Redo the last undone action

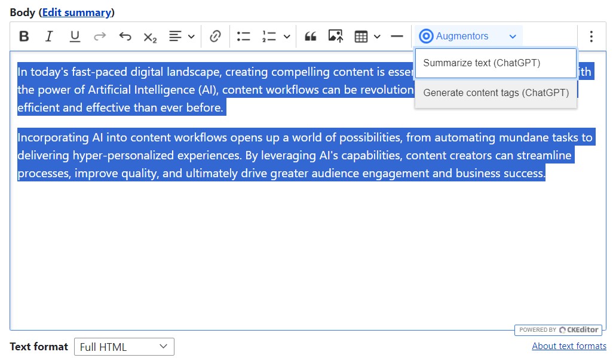click(100, 36)
